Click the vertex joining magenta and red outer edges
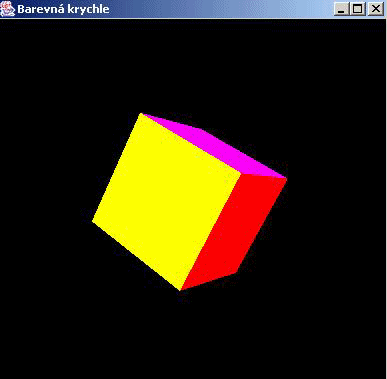387x379 pixels. (x=286, y=179)
